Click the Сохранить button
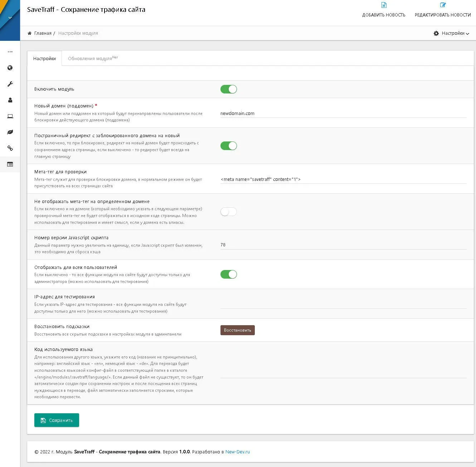 [x=57, y=420]
